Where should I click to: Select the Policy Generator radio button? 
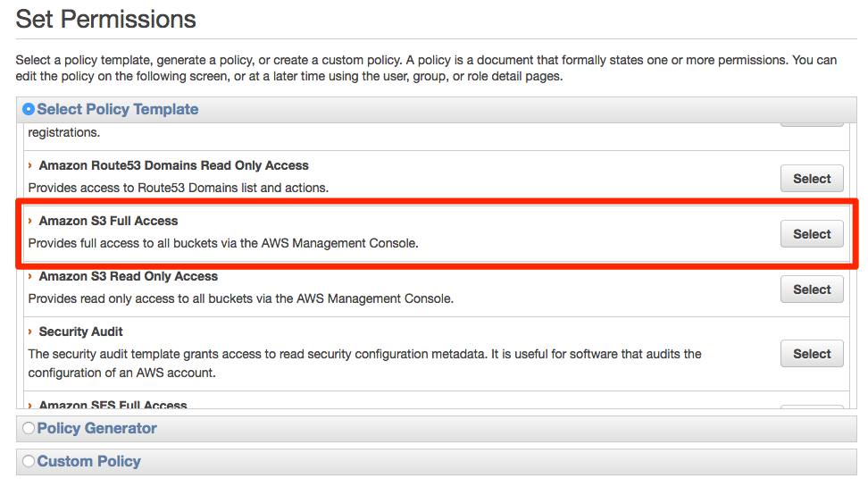point(29,428)
